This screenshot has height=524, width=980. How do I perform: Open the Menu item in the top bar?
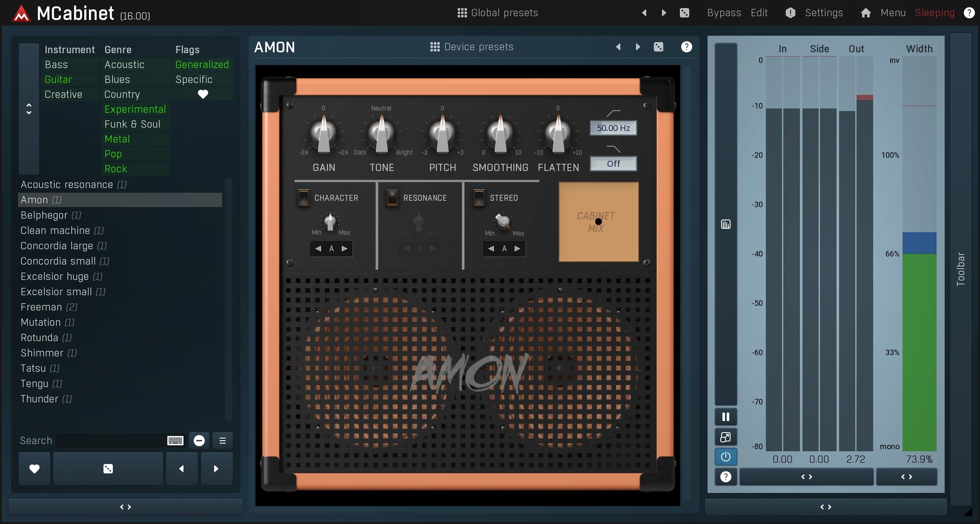point(893,12)
